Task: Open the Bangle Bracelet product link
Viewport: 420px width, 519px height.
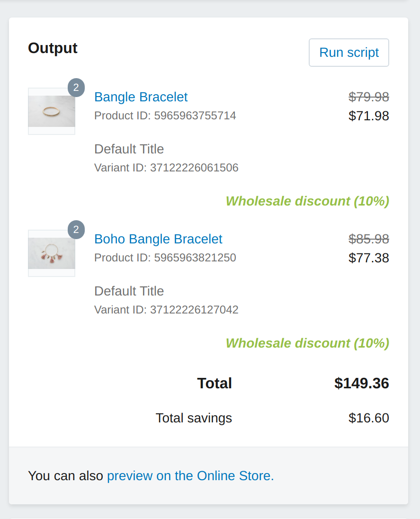Action: [141, 97]
